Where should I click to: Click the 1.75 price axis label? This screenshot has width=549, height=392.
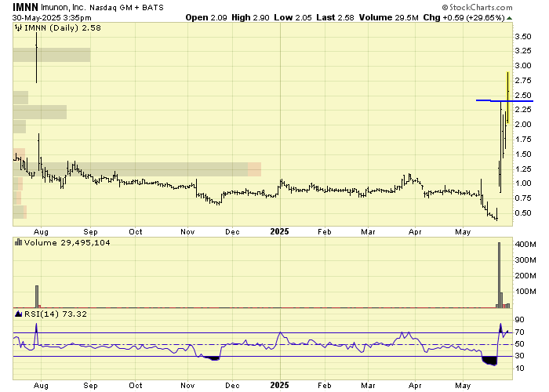click(x=523, y=140)
